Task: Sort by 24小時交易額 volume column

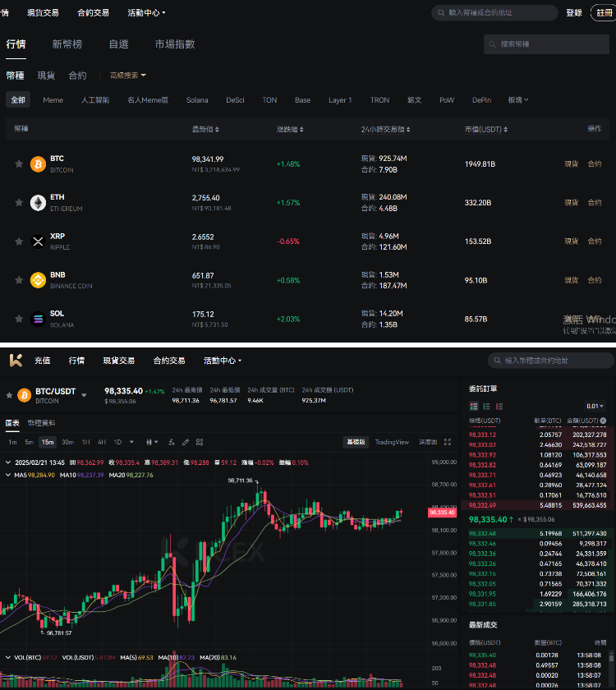Action: (x=385, y=130)
